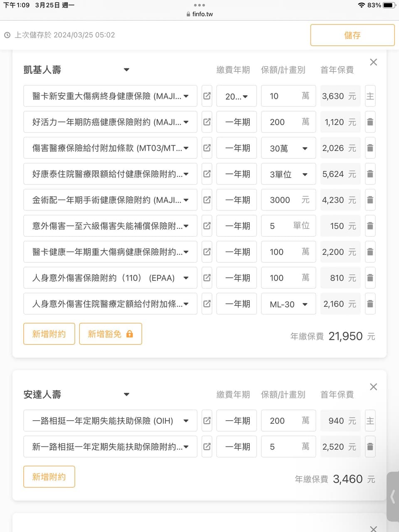Close the 安達人壽 insurance card

373,387
